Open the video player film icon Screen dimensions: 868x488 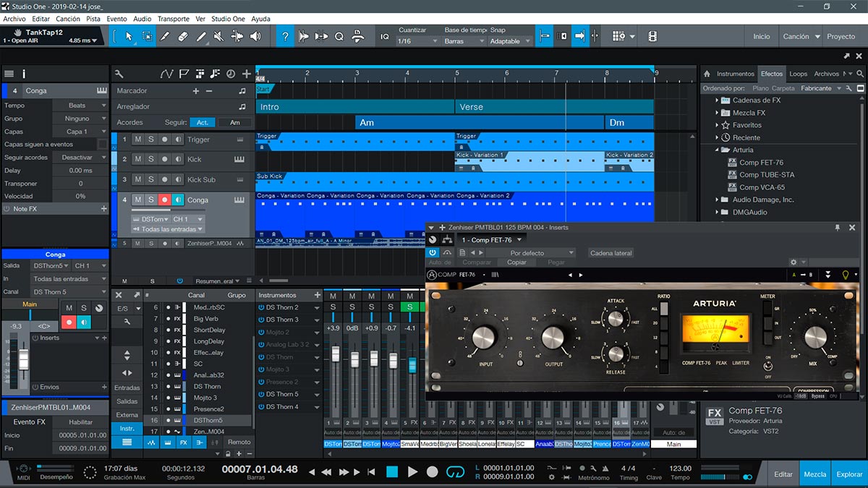pyautogui.click(x=652, y=36)
